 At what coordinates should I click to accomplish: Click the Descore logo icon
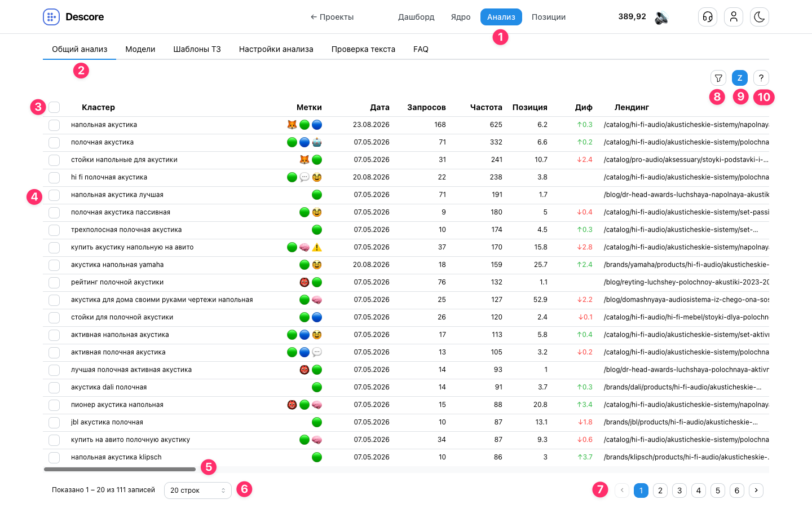(51, 17)
